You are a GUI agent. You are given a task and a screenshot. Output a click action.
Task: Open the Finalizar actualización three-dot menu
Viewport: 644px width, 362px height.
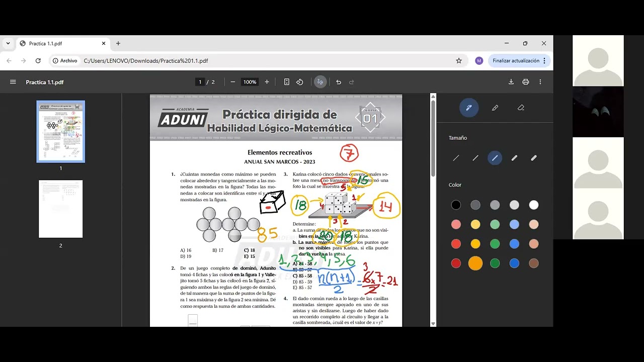click(x=544, y=61)
